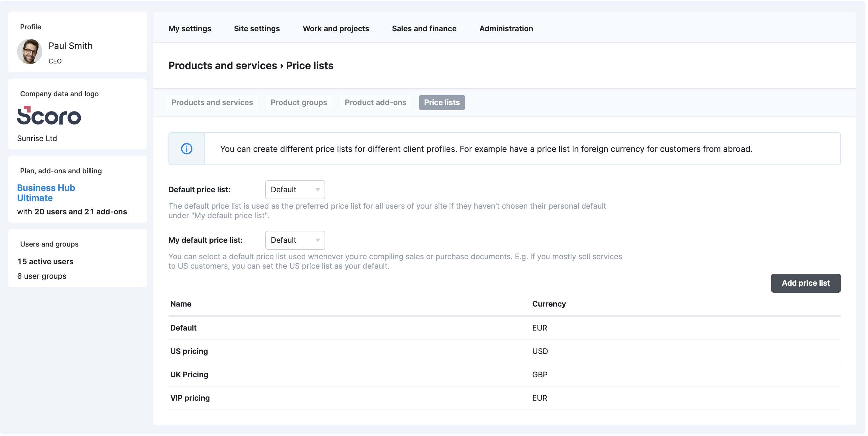The height and width of the screenshot is (436, 868).
Task: Open the Business Hub Ultimate plan link
Action: [46, 193]
